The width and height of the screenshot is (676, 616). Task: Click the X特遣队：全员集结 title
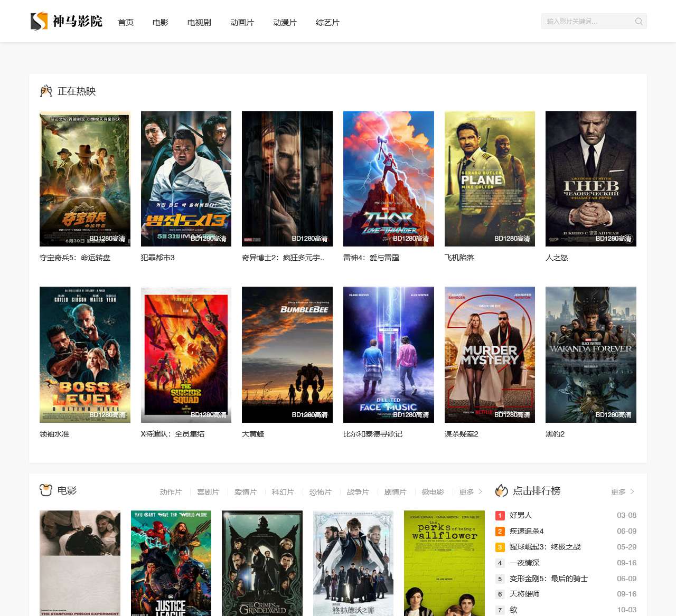coord(173,434)
